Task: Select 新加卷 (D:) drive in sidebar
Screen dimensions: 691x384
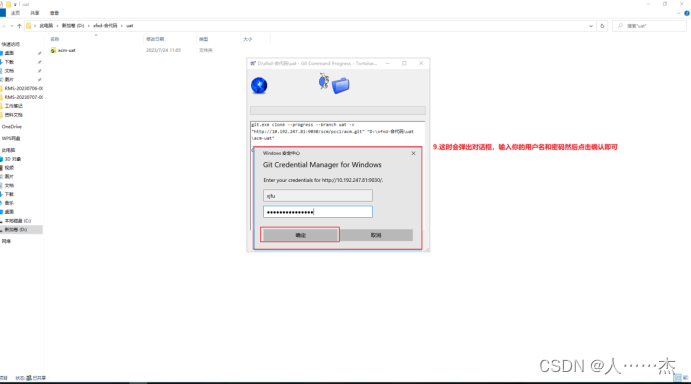Action: pyautogui.click(x=16, y=230)
